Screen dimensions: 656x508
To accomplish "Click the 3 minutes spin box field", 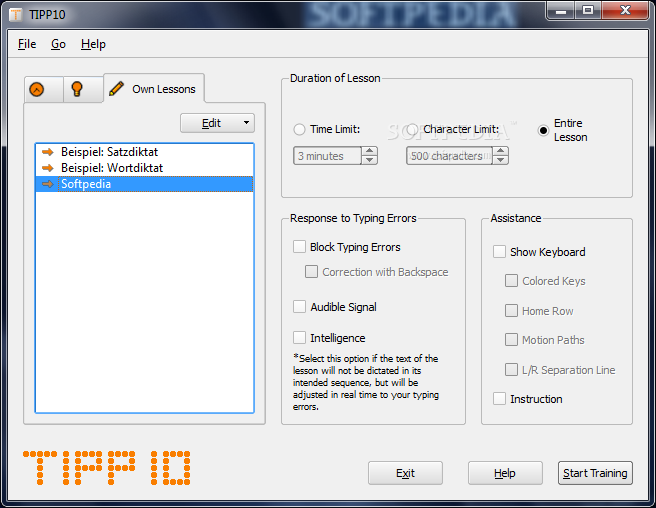I will pyautogui.click(x=327, y=156).
